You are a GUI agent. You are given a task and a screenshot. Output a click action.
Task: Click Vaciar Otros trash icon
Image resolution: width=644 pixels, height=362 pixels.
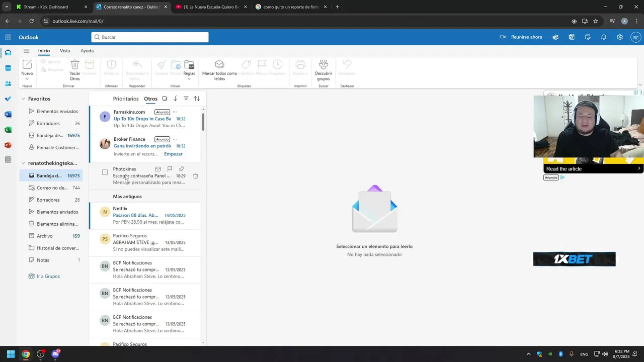point(74,64)
